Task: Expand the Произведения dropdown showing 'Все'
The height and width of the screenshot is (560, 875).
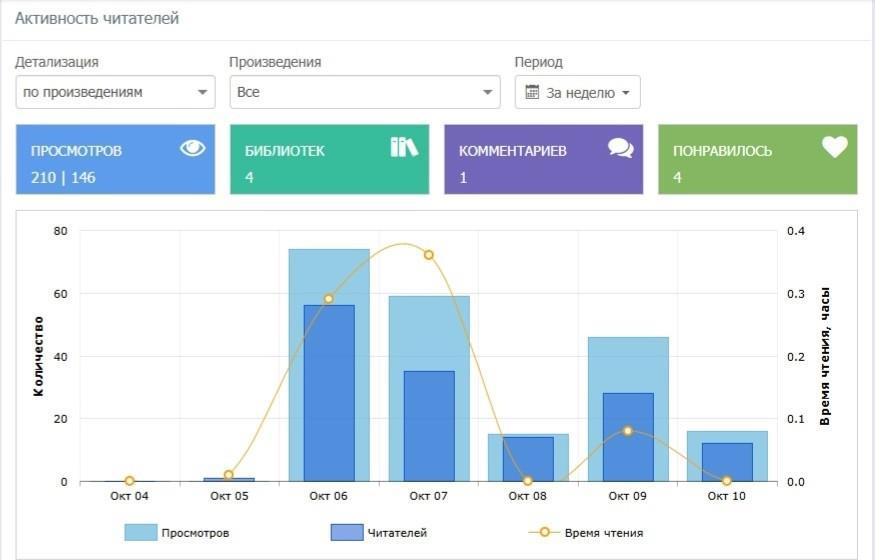Action: click(364, 92)
